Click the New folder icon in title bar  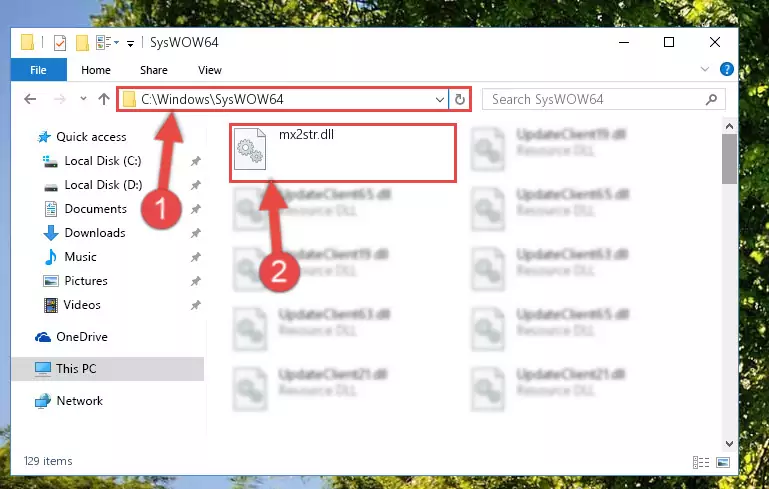82,43
